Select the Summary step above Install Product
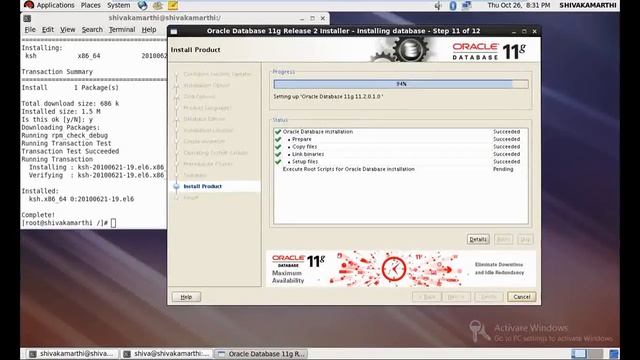 click(195, 175)
